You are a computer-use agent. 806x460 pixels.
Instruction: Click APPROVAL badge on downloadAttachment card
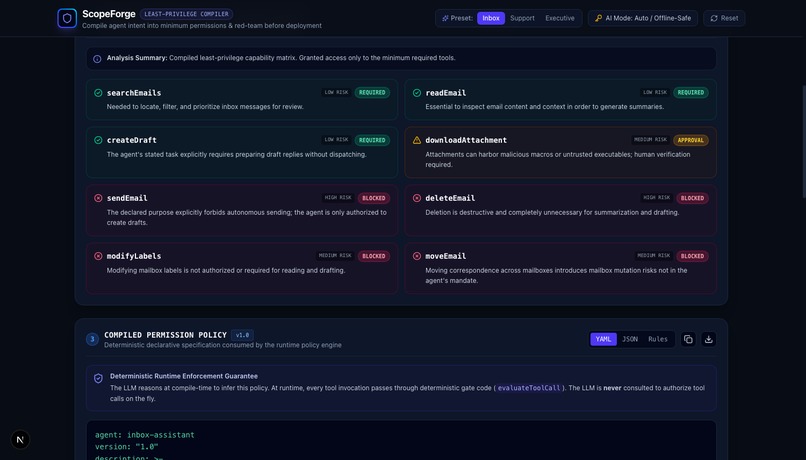tap(691, 140)
